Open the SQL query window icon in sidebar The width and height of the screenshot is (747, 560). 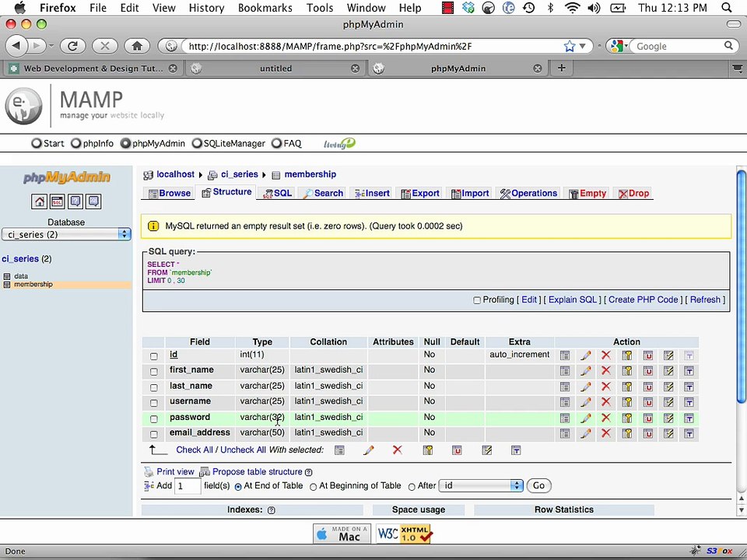point(57,201)
